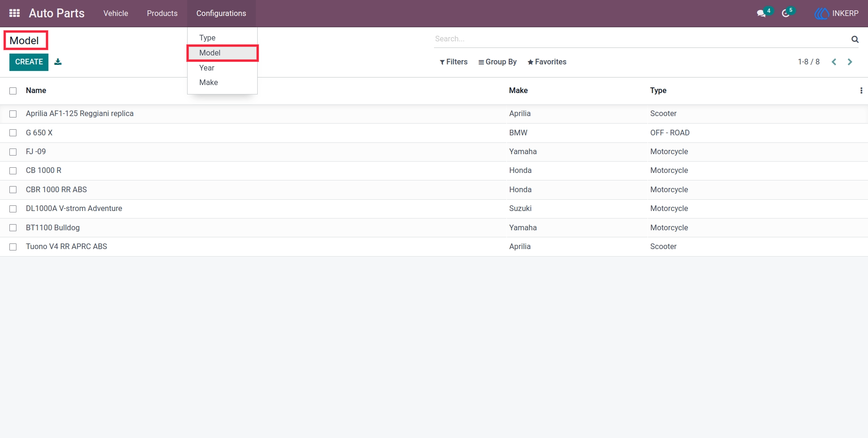Click the download/export icon beside Create

point(58,62)
